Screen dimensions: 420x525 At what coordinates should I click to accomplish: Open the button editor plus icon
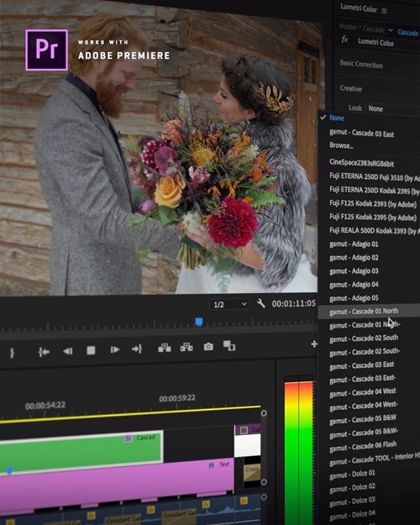tap(314, 344)
